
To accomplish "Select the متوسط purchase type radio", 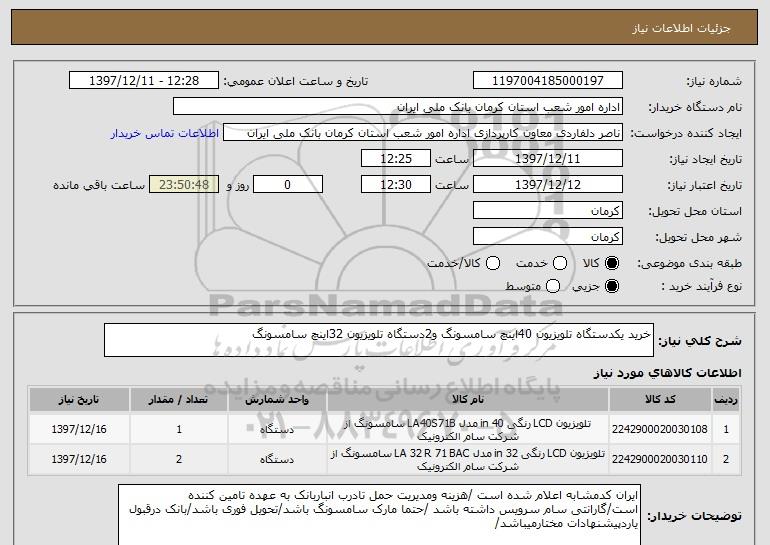I will [x=553, y=286].
